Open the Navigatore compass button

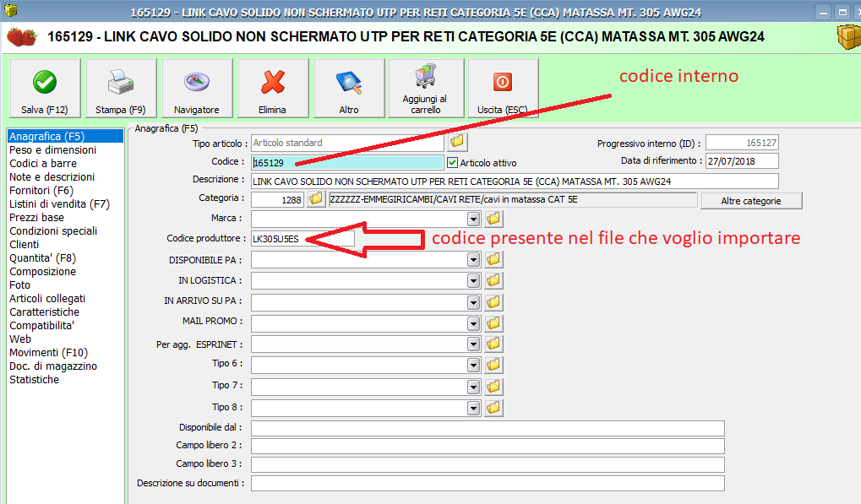[197, 89]
